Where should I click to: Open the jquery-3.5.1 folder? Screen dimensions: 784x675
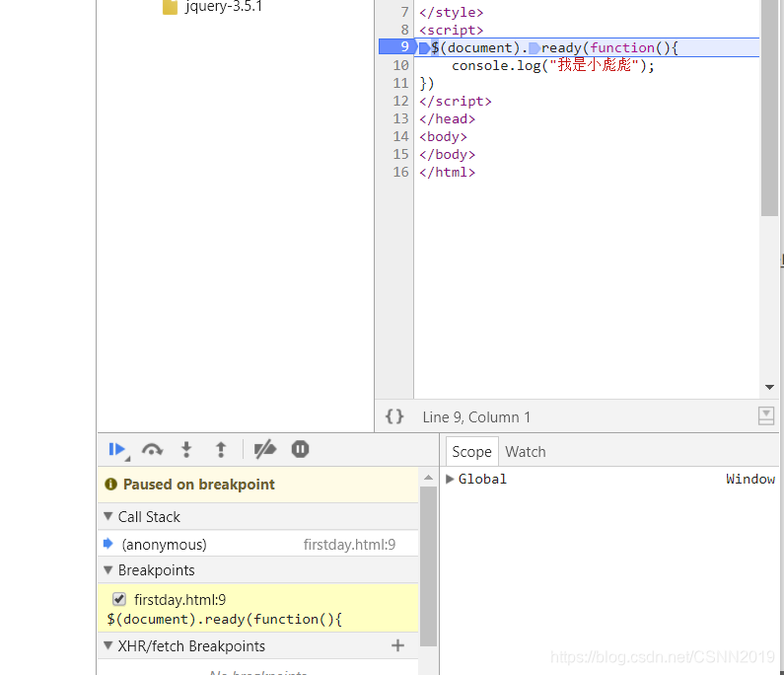click(x=212, y=7)
